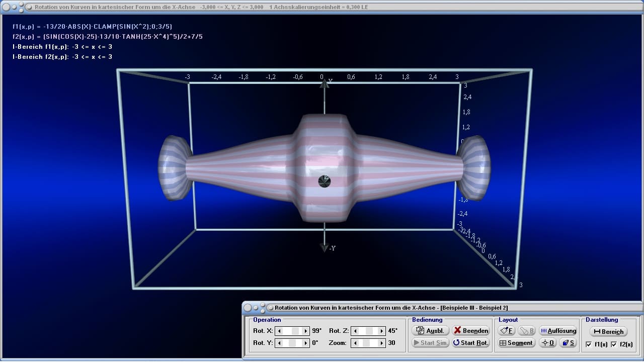Decrease Rot. X with left arrow

point(279,331)
